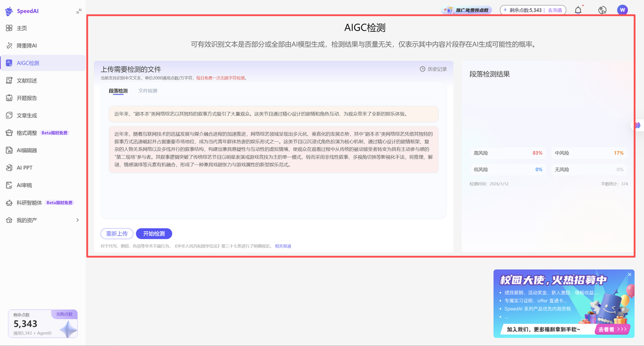Click the 低风险 0% result
The image size is (644, 346).
click(508, 170)
